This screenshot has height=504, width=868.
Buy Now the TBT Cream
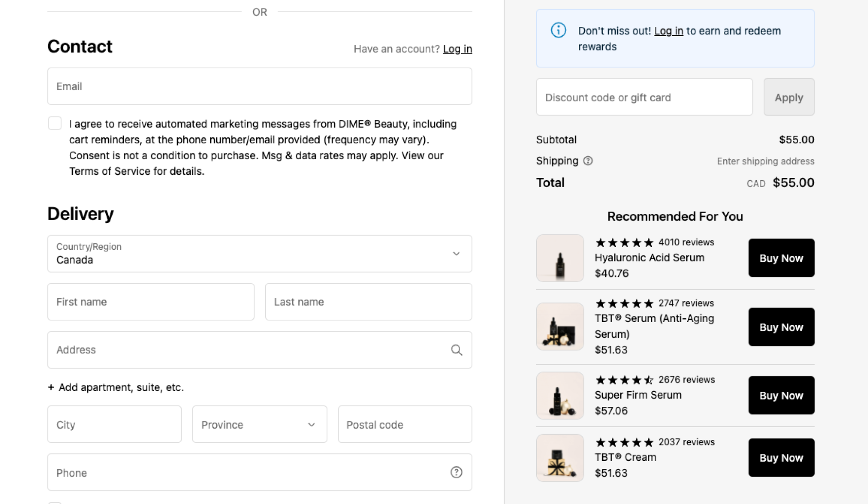(781, 458)
